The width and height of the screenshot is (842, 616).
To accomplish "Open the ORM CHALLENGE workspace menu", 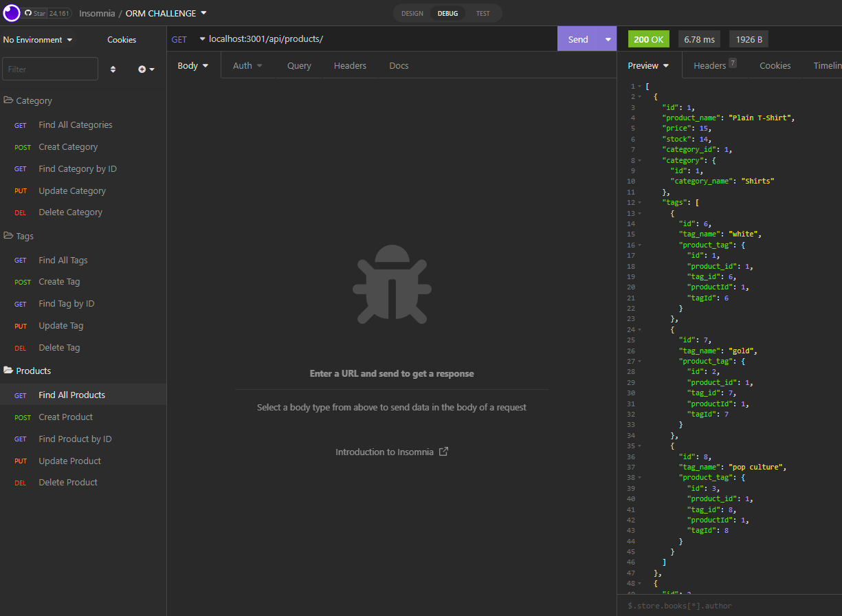I will [x=172, y=12].
